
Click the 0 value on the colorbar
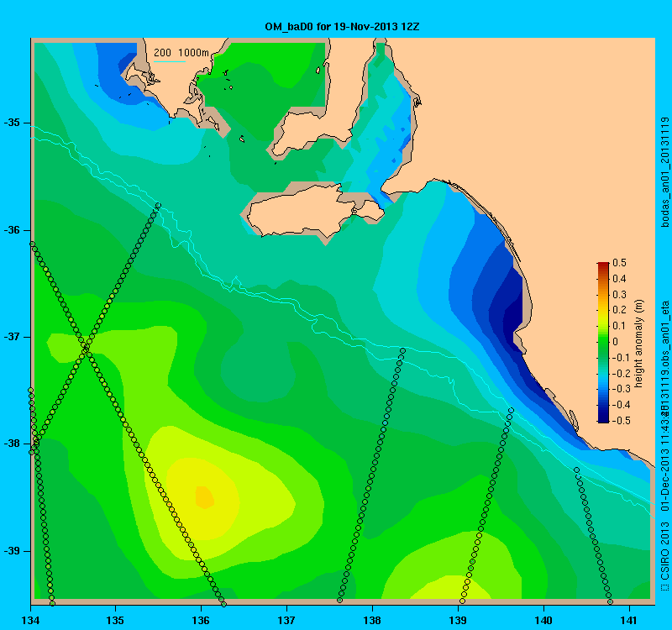(x=616, y=342)
